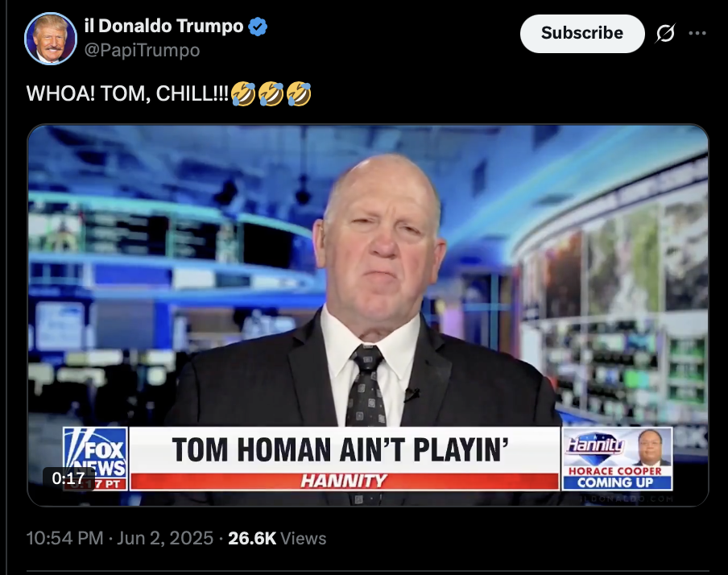This screenshot has height=575, width=728.
Task: Click the Fox News logo in video
Action: 95,458
